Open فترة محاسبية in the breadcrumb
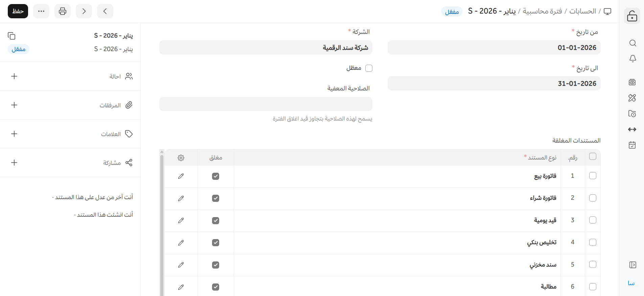 coord(542,11)
